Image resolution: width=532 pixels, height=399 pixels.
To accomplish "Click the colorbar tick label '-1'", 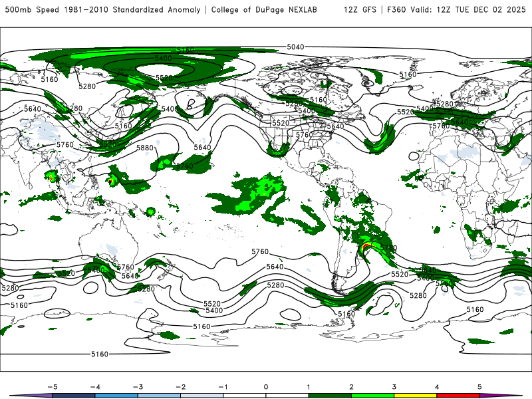I will tap(223, 387).
